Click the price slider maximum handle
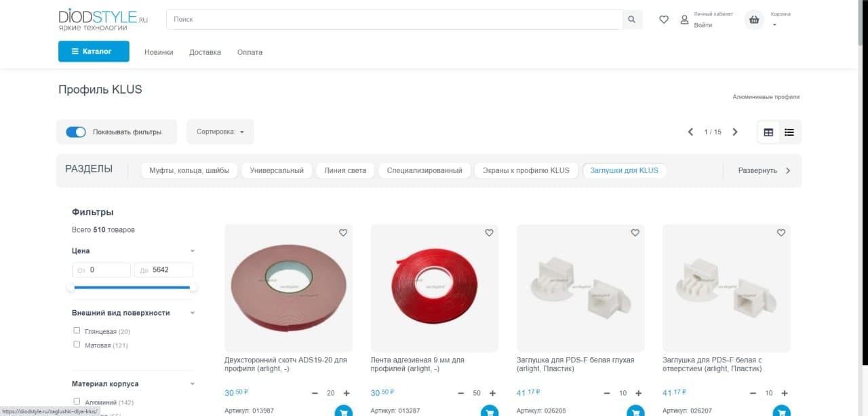 [x=193, y=287]
